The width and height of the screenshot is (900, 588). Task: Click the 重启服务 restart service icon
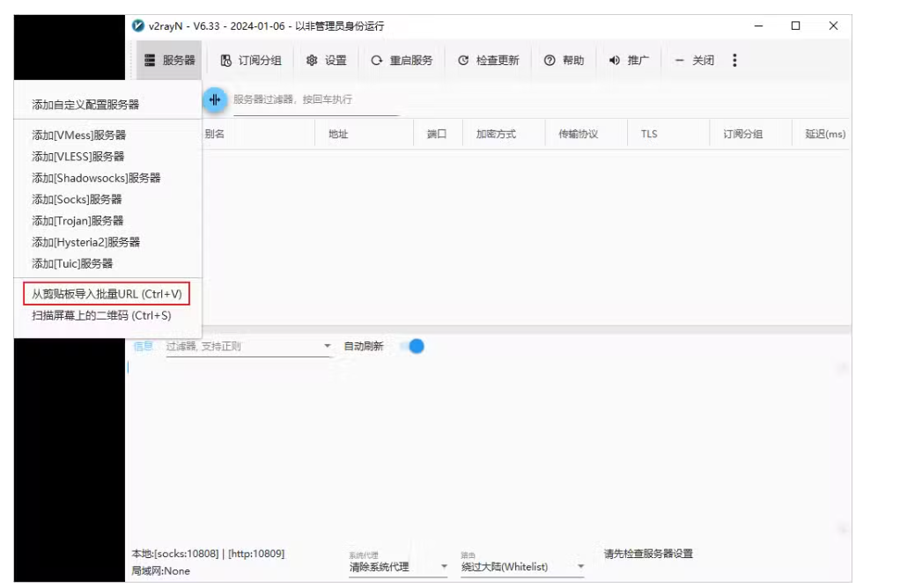[x=377, y=61]
